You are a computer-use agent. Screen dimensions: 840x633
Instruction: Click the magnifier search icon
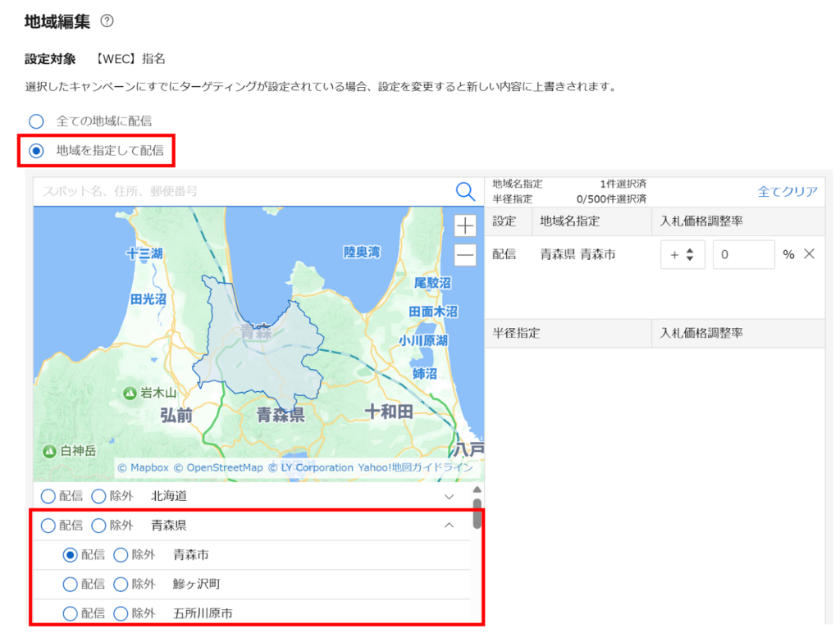pos(465,192)
